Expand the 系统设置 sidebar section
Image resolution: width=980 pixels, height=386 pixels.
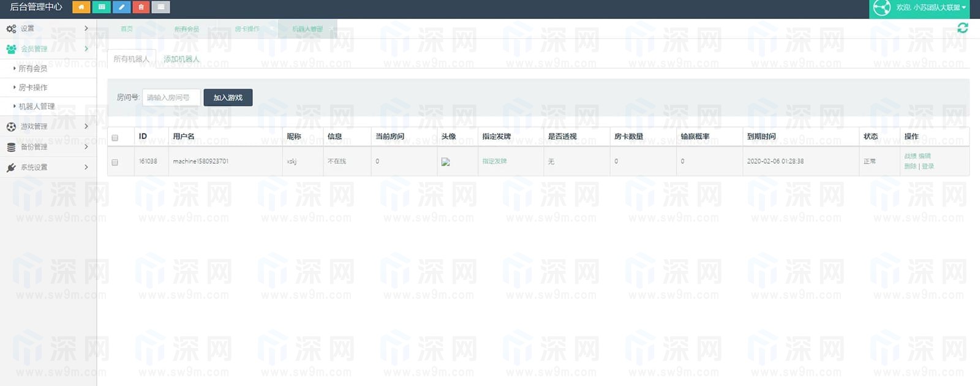[48, 167]
